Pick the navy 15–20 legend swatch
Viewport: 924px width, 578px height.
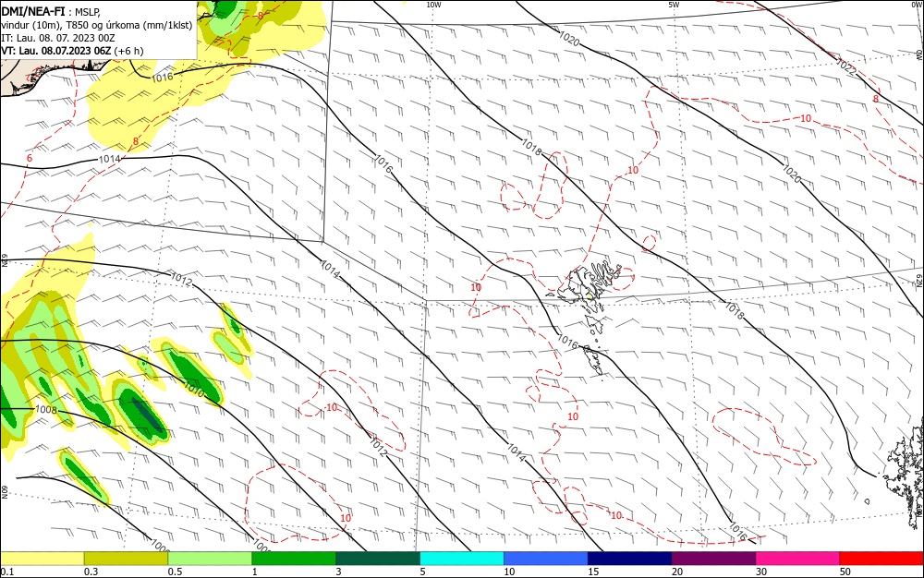[x=630, y=559]
